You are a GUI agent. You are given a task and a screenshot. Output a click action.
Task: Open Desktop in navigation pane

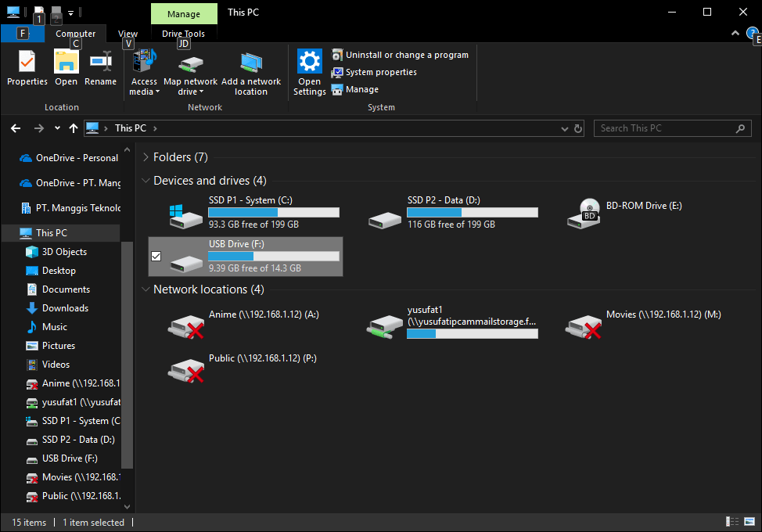point(51,271)
